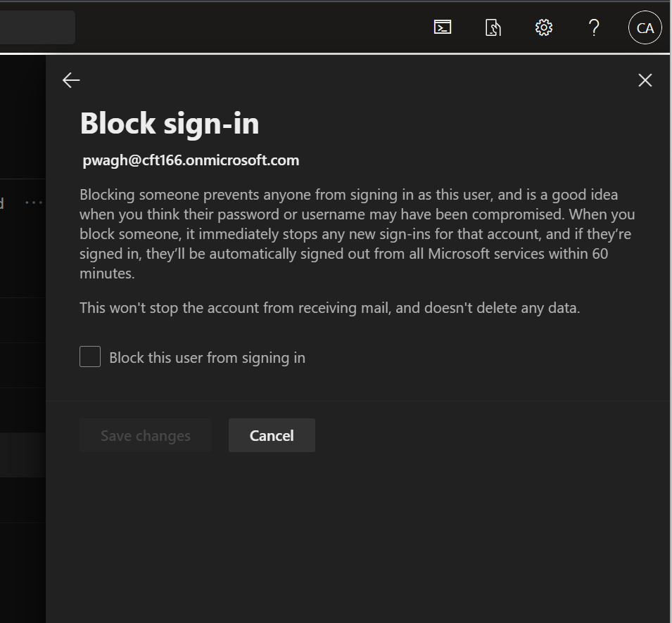Open the Settings gear icon
The image size is (672, 623).
tap(543, 27)
